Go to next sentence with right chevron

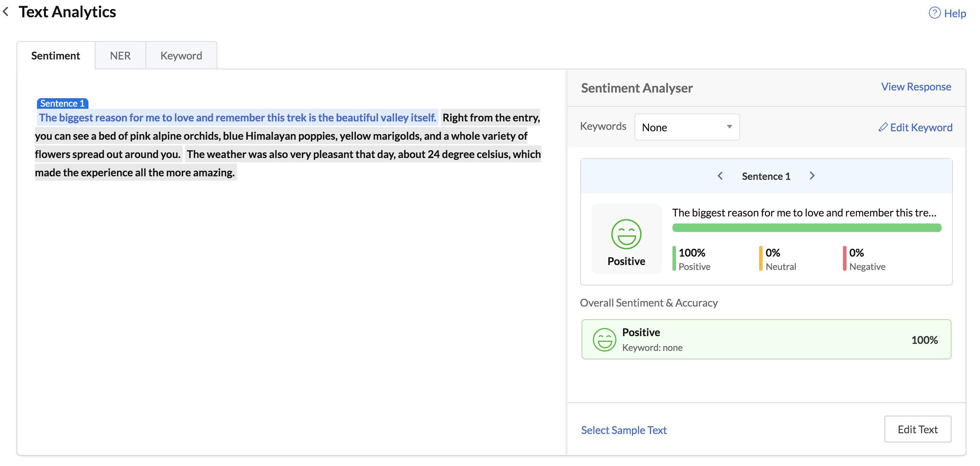click(812, 176)
